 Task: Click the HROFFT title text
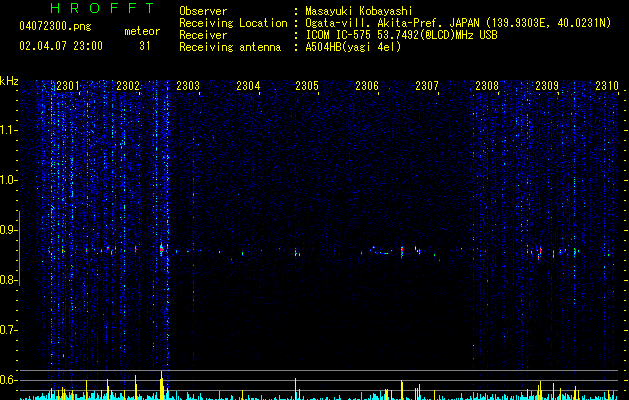click(x=102, y=8)
